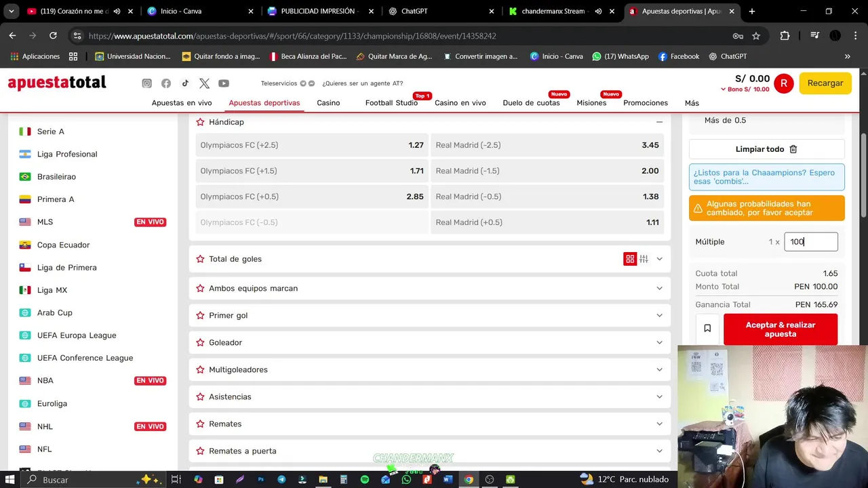Open the X (Twitter) icon in the header
Screen dimensions: 868x488
[x=204, y=83]
